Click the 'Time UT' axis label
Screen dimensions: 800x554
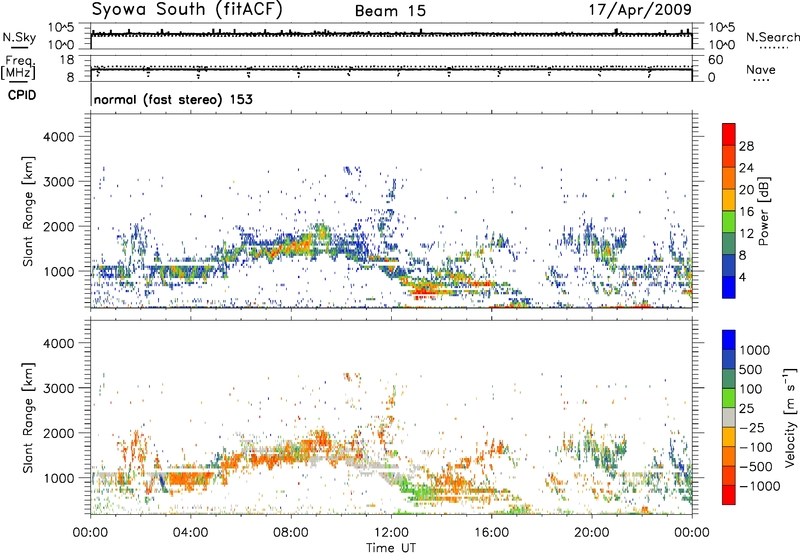pyautogui.click(x=391, y=548)
